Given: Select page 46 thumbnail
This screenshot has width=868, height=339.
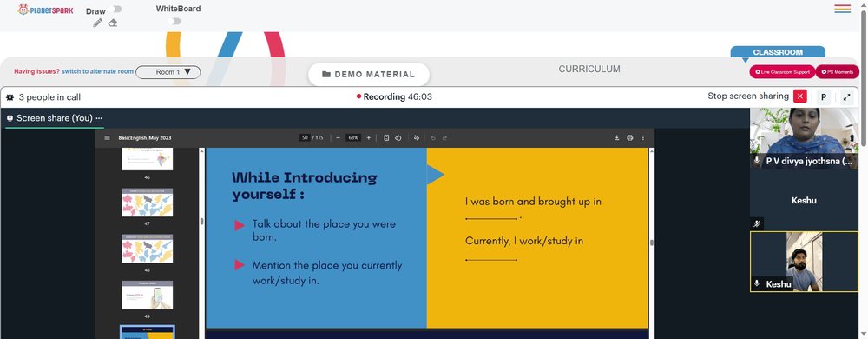Looking at the screenshot, I should [148, 159].
